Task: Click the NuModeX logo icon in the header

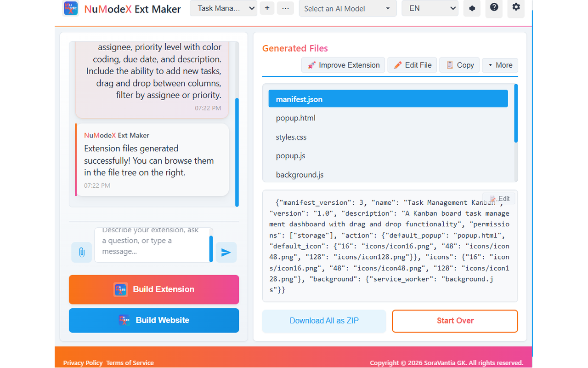Action: coord(70,8)
